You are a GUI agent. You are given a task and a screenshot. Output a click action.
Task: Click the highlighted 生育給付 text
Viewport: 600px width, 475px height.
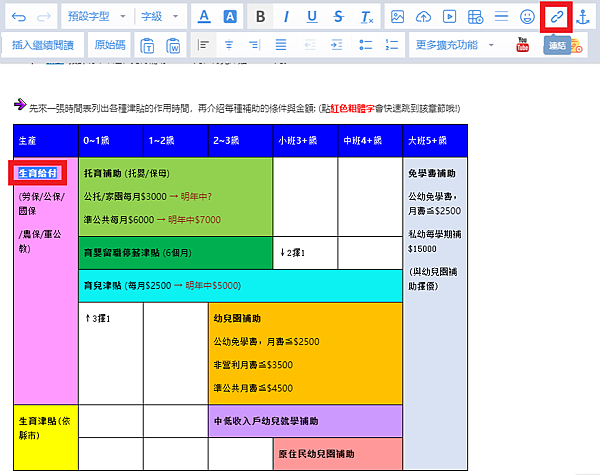click(x=38, y=173)
